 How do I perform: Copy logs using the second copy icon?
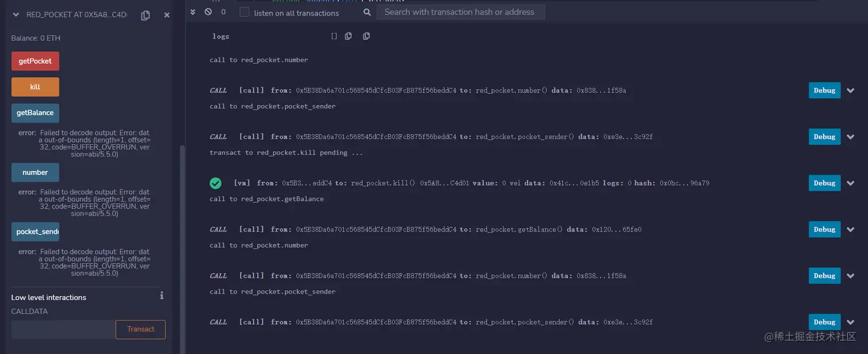(x=366, y=36)
